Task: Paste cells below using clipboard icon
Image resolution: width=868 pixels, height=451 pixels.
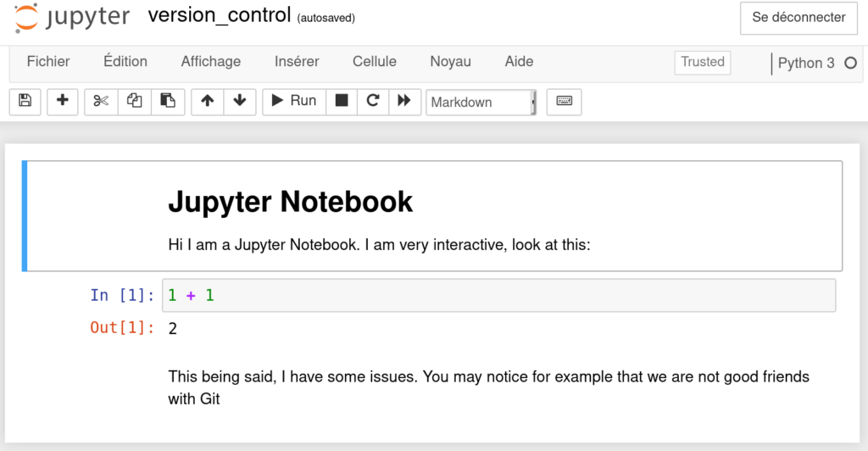Action: (x=168, y=101)
